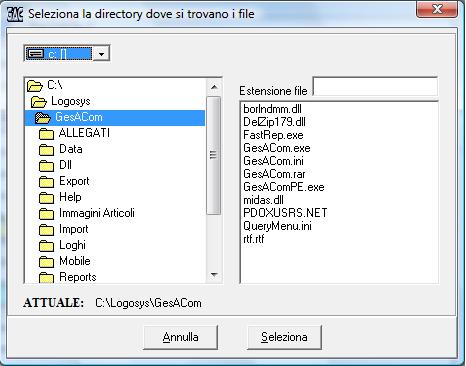
Task: Click the Logosys folder icon
Action: [x=39, y=102]
